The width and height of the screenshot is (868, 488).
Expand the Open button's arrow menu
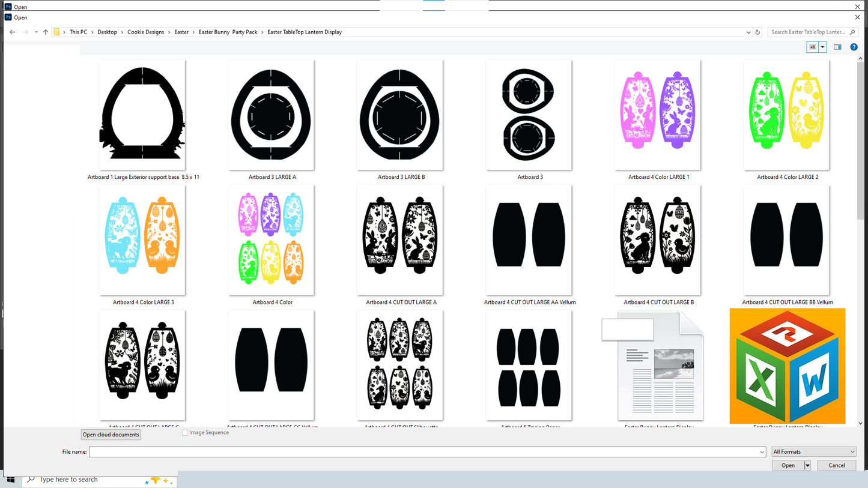tap(808, 465)
